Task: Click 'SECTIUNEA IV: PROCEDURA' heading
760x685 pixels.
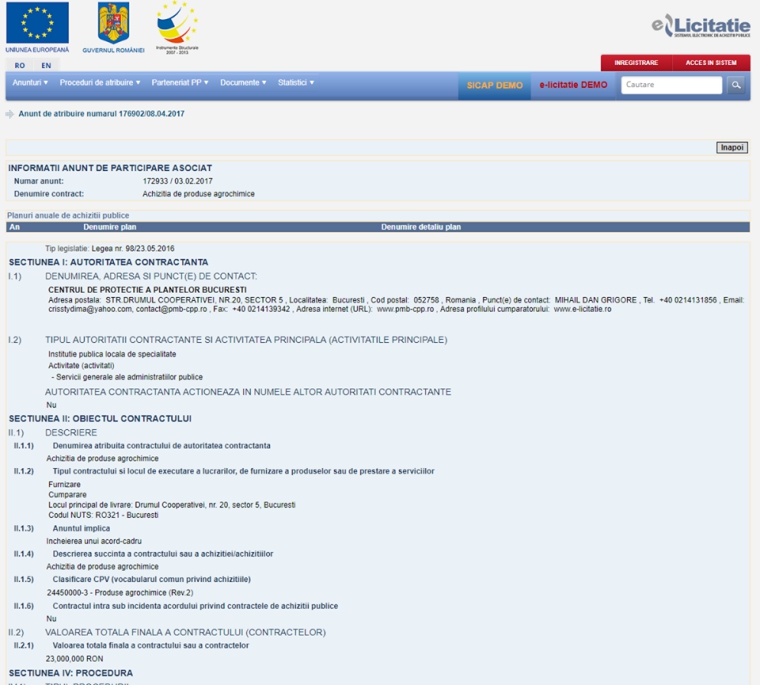Action: tap(71, 673)
